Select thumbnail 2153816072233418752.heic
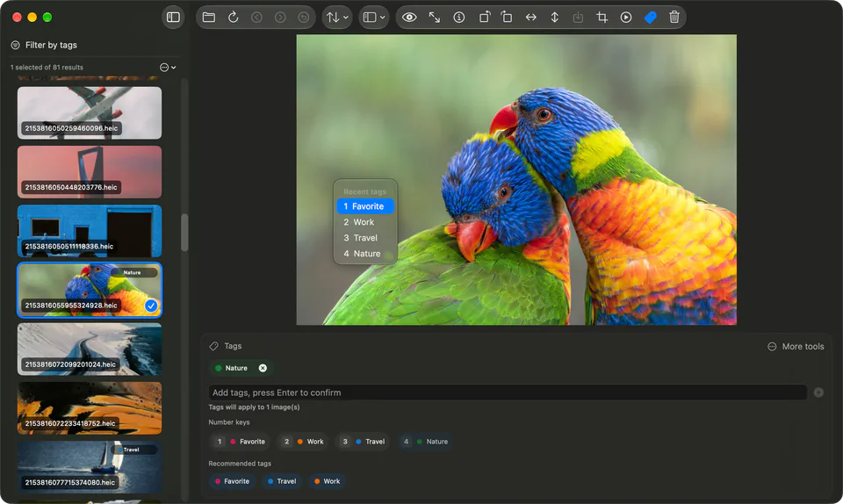 [x=90, y=407]
